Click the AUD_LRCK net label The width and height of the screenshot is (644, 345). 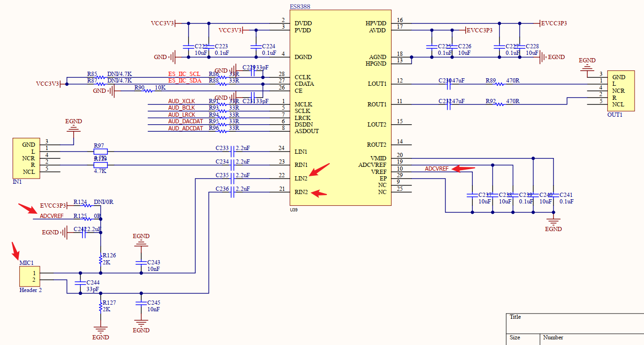pyautogui.click(x=182, y=115)
